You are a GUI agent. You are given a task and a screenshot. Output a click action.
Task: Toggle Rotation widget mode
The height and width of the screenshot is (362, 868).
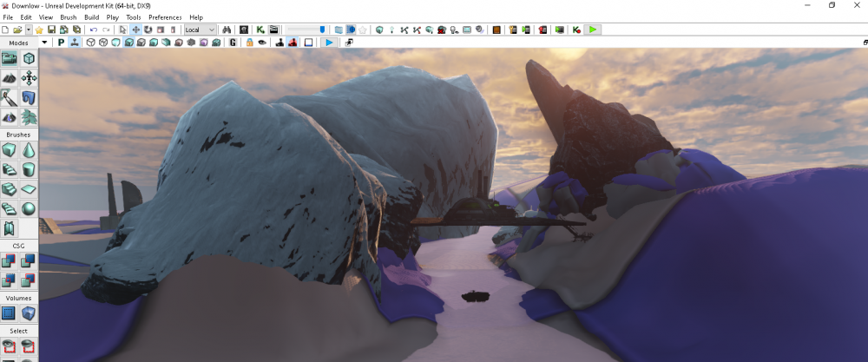[148, 30]
